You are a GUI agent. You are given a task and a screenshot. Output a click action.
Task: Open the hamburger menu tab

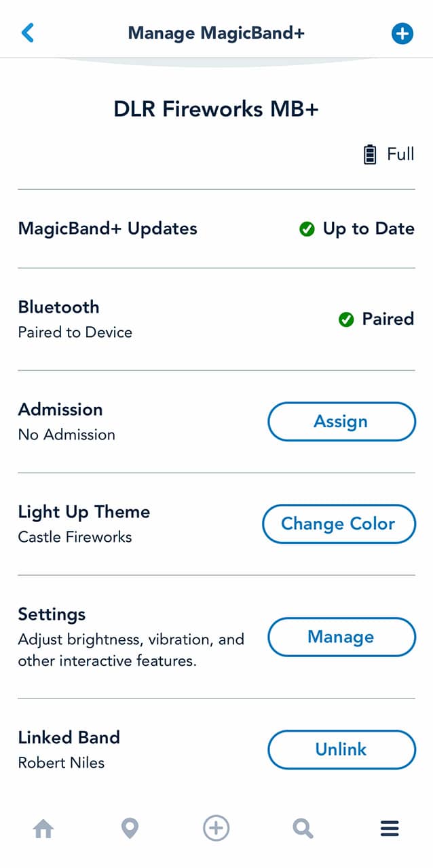point(390,829)
